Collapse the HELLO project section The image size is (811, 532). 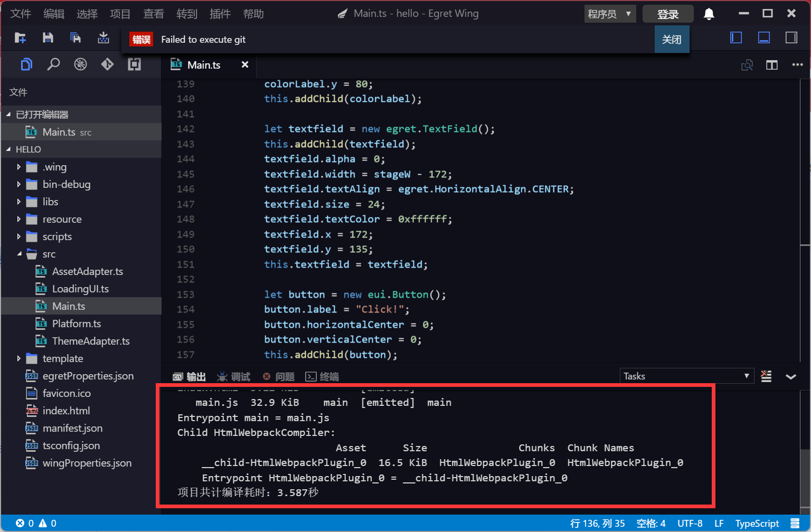coord(8,149)
